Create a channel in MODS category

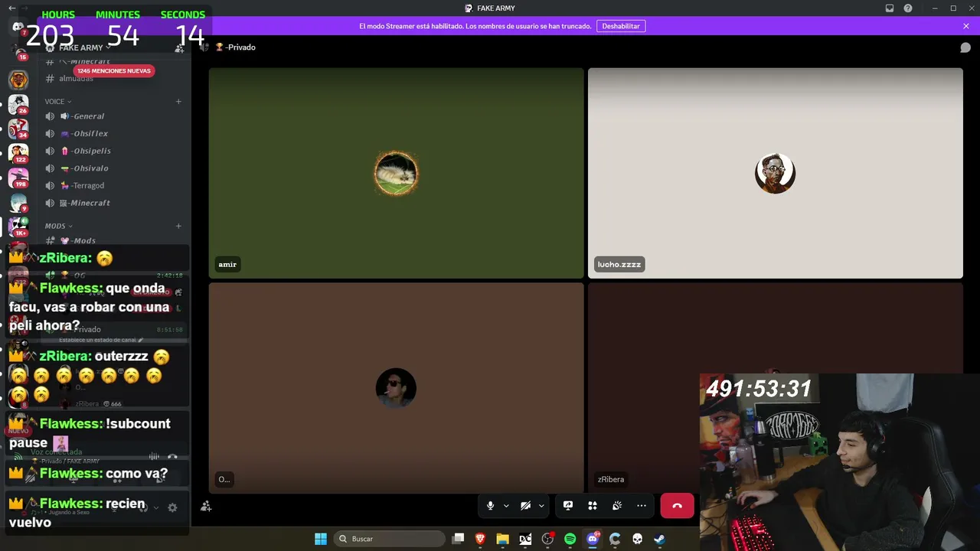(x=178, y=226)
